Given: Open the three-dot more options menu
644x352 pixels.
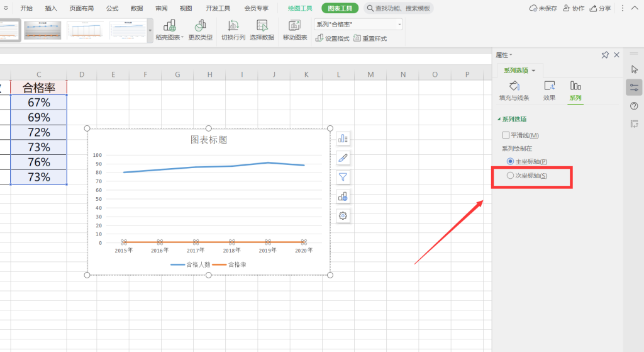Looking at the screenshot, I should coord(623,8).
